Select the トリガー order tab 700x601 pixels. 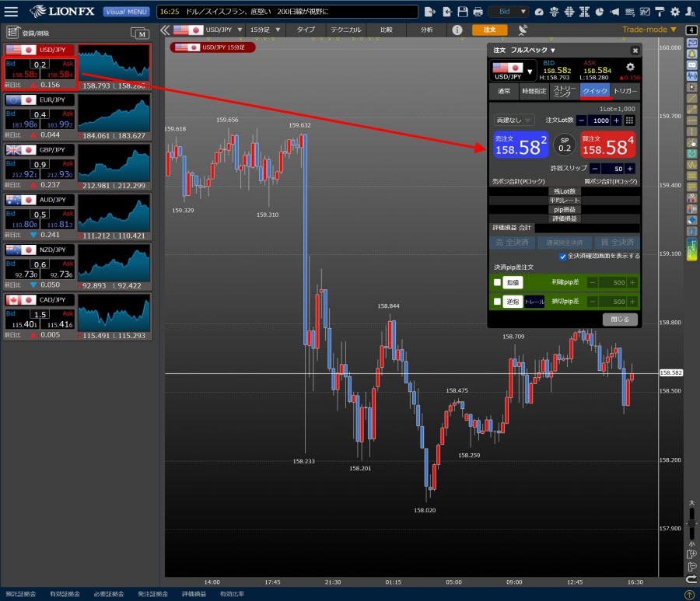pos(625,91)
